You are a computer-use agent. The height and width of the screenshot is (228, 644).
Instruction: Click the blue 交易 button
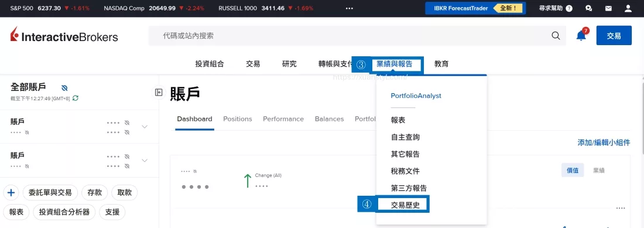click(x=614, y=36)
